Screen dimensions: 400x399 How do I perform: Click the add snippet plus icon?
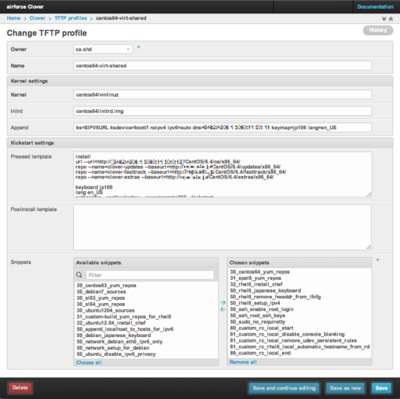[x=378, y=260]
